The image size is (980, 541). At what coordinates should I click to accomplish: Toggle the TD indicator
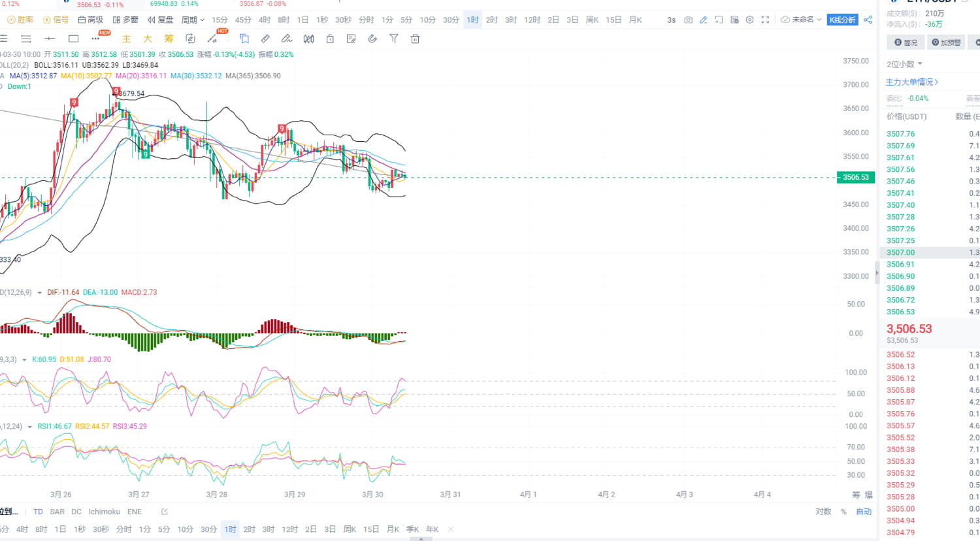pos(38,512)
